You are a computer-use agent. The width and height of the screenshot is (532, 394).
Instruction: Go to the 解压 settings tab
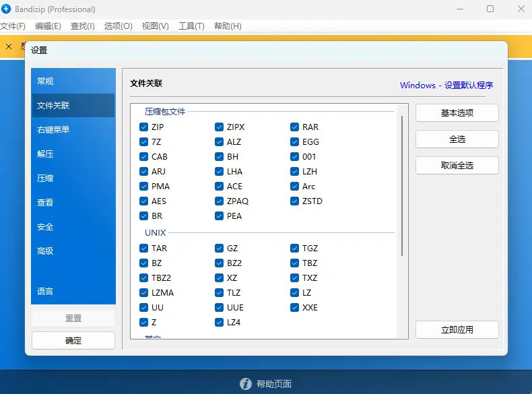[x=73, y=154]
